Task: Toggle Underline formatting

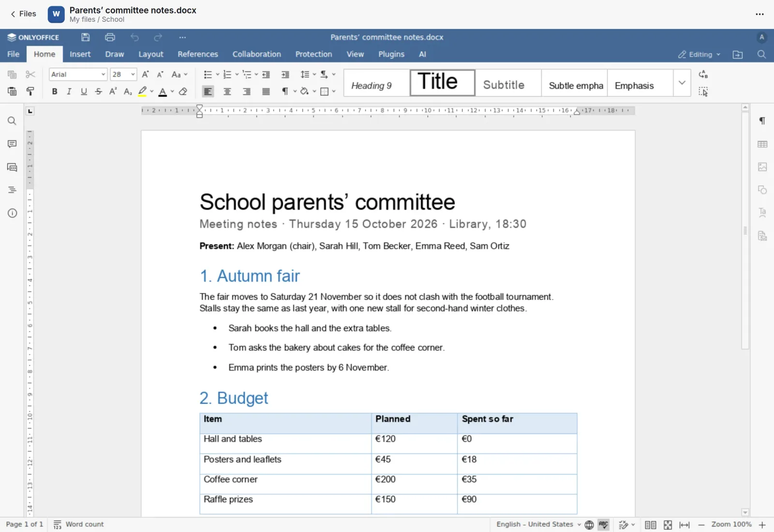Action: click(x=84, y=91)
